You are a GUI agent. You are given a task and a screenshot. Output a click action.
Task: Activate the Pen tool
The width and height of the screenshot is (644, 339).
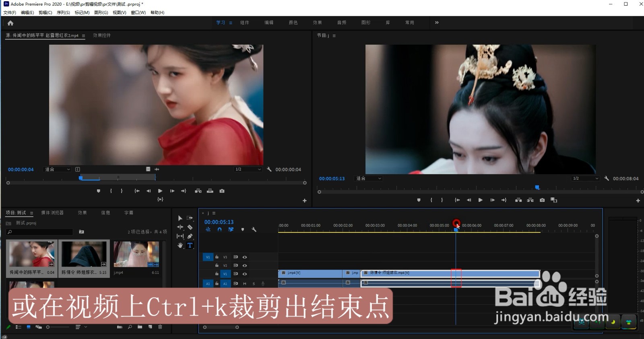190,236
